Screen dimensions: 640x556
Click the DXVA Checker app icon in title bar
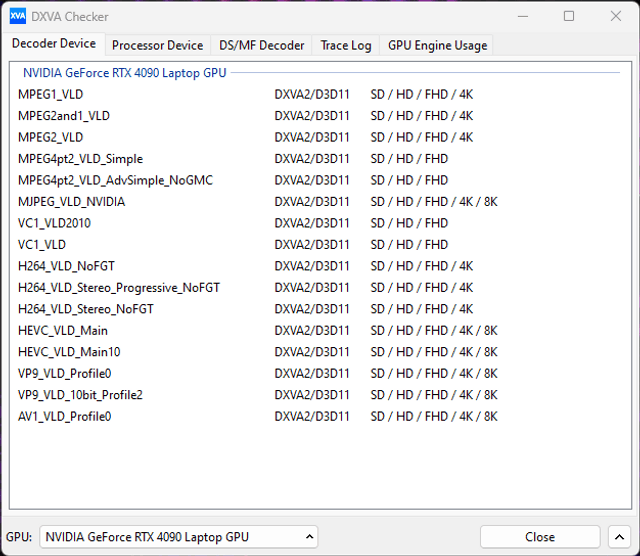(x=18, y=16)
